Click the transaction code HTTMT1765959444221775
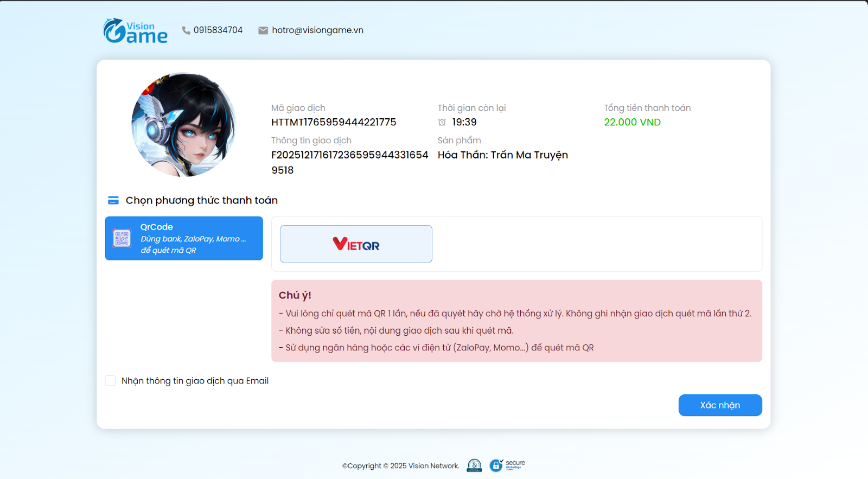This screenshot has width=868, height=479. 334,123
